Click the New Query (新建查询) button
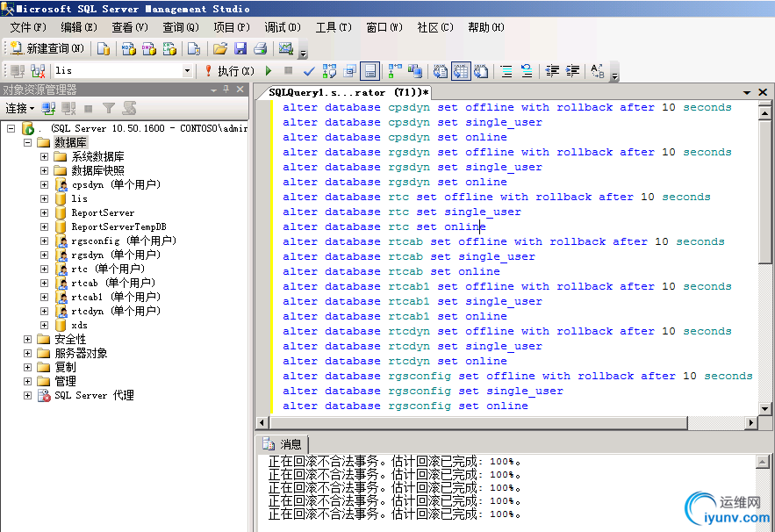Viewport: 775px width, 532px height. (47, 48)
